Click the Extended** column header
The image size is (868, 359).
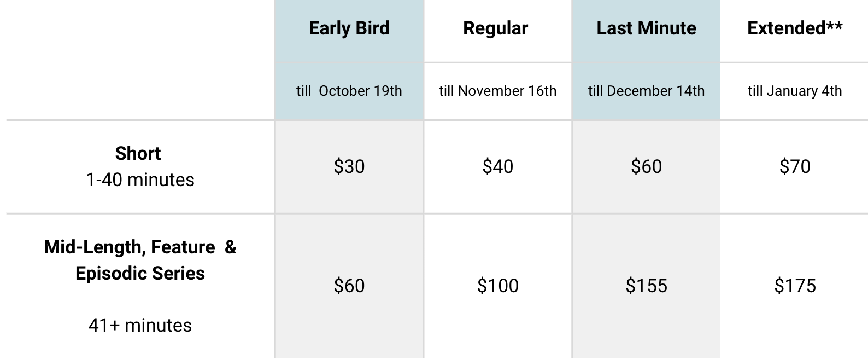(795, 28)
